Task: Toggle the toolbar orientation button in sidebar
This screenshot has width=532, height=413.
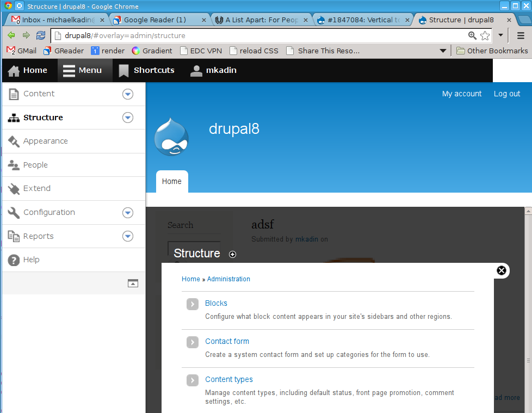Action: click(133, 283)
